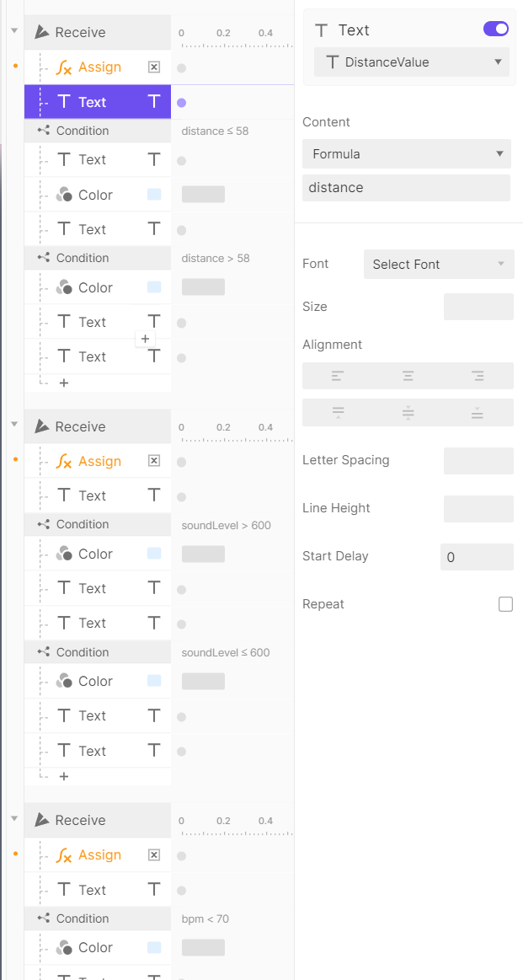The height and width of the screenshot is (980, 523).
Task: Add a response below the first Receive group
Action: pyautogui.click(x=64, y=383)
